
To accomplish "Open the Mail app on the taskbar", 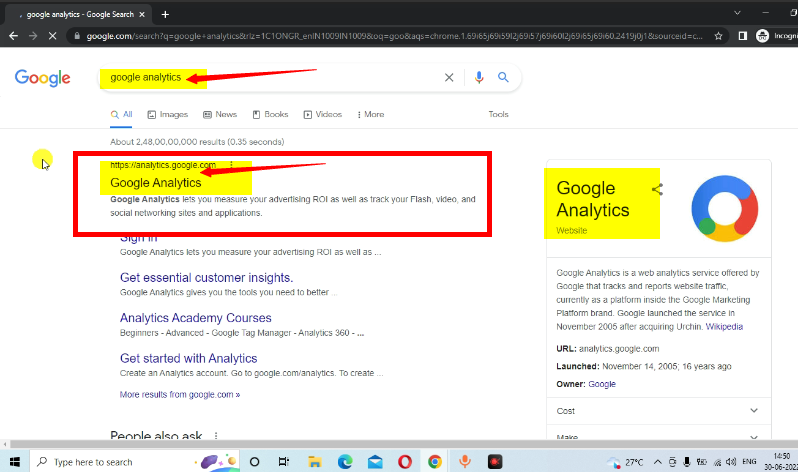I will pos(375,462).
